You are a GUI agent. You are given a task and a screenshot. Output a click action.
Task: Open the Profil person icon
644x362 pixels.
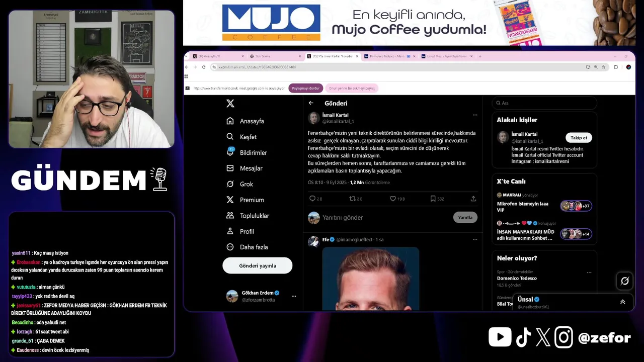[230, 231]
